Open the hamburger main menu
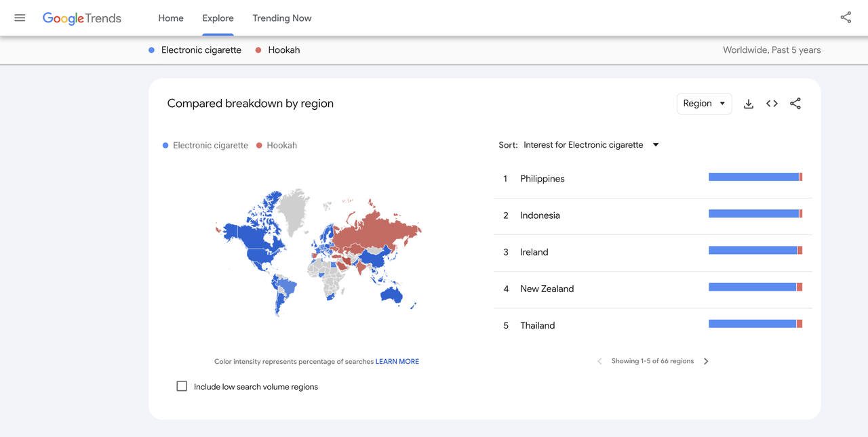Screen dimensions: 868x437 point(20,18)
